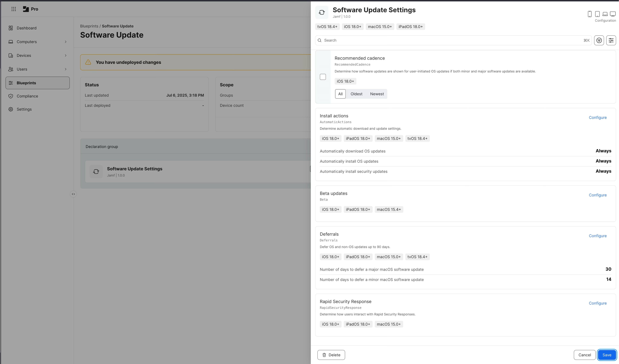Screen dimensions: 619x364
Task: Configure Beta updates
Action: [598, 195]
